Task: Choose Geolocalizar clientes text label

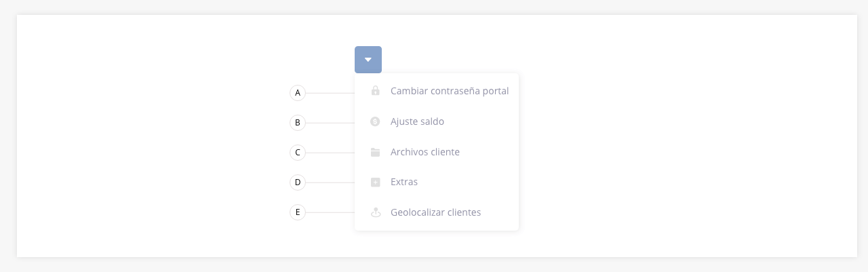Action: [435, 212]
